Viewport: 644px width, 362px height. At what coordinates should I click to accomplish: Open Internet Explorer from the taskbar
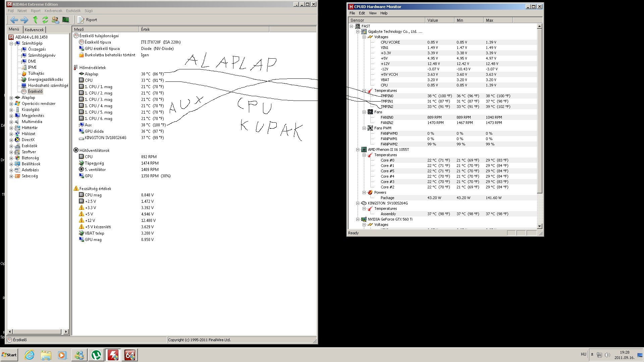[30, 355]
